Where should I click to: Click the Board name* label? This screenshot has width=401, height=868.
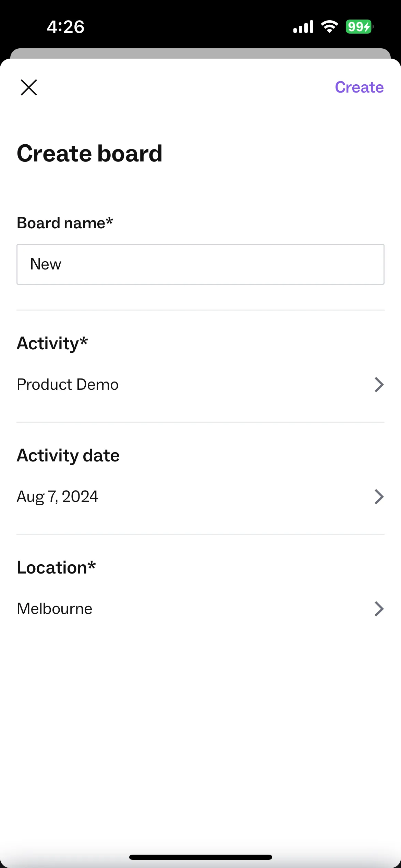[x=65, y=223]
